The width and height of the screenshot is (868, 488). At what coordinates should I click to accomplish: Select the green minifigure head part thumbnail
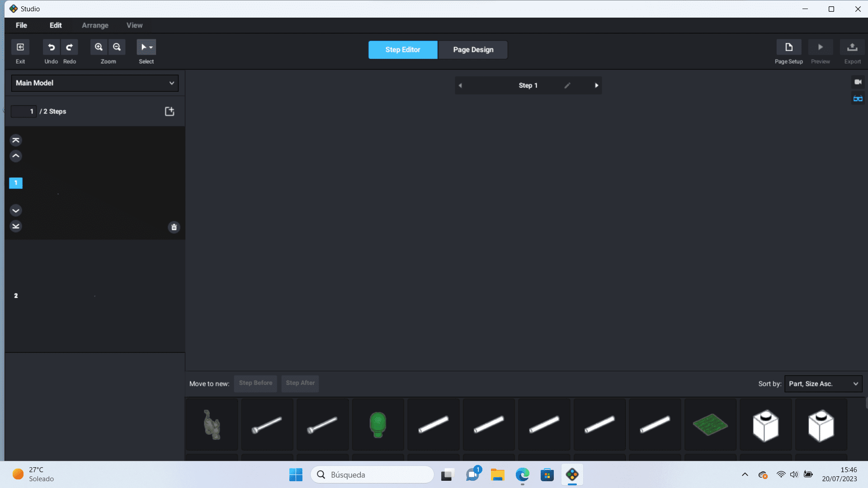click(378, 424)
